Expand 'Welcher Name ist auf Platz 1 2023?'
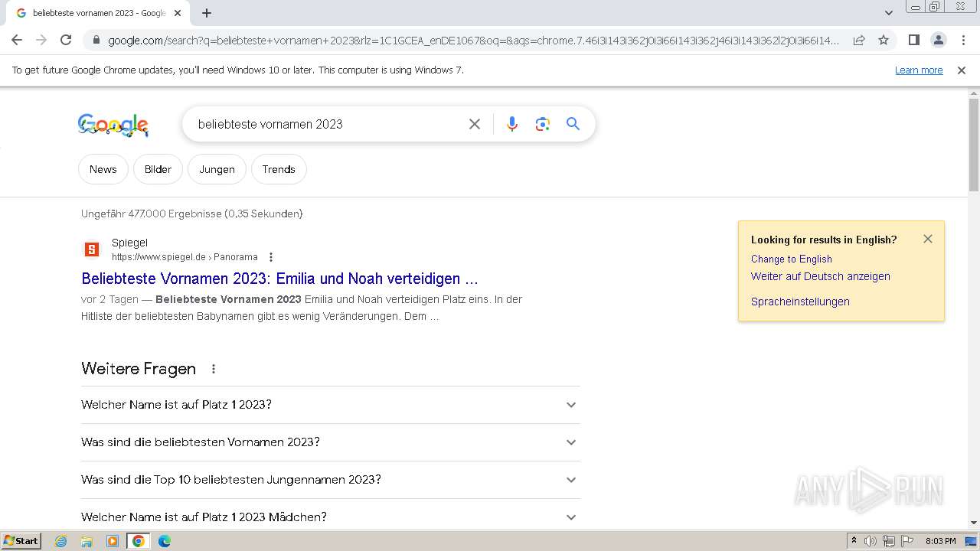980x551 pixels. coord(330,405)
